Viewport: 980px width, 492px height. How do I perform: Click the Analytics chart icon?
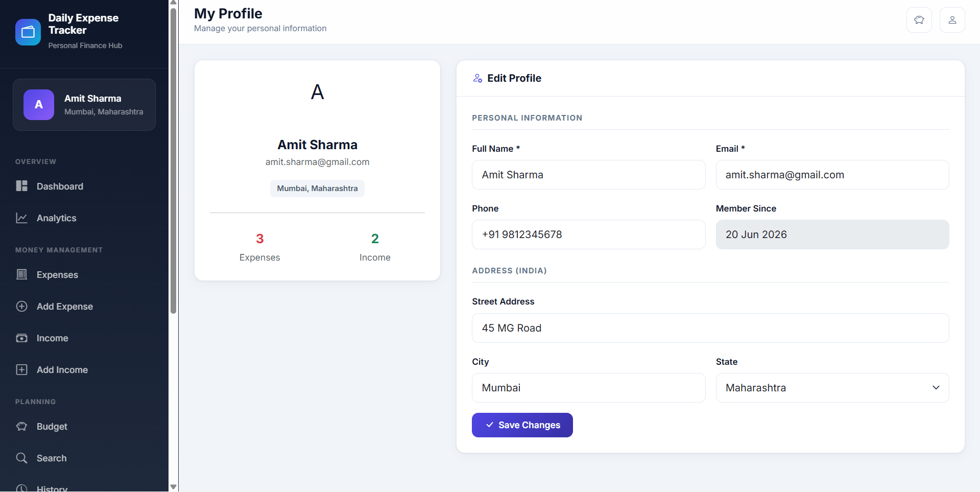pos(21,218)
